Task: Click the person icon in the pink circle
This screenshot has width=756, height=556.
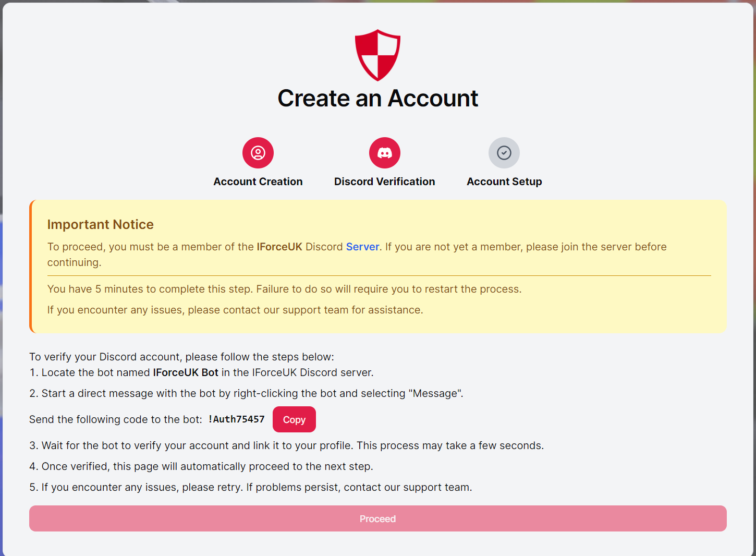Action: click(x=258, y=152)
